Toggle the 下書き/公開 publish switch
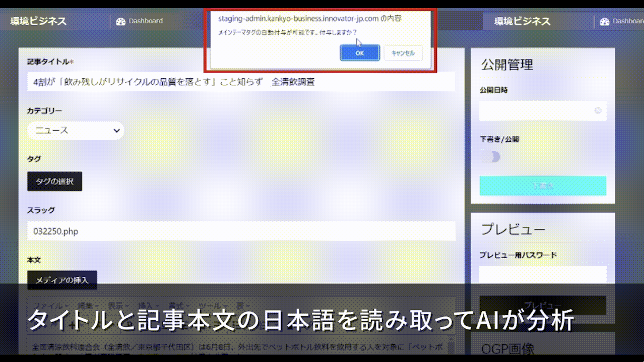This screenshot has height=362, width=644. (490, 157)
